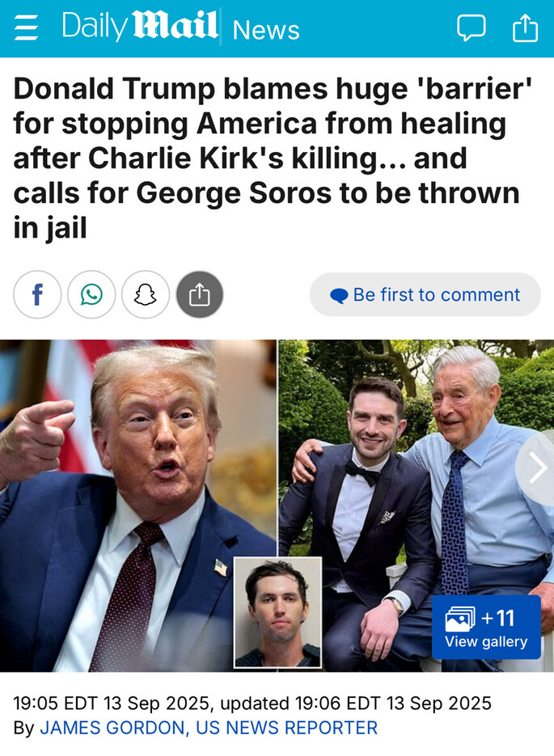
Task: Share article via Snapchat
Action: (x=146, y=294)
